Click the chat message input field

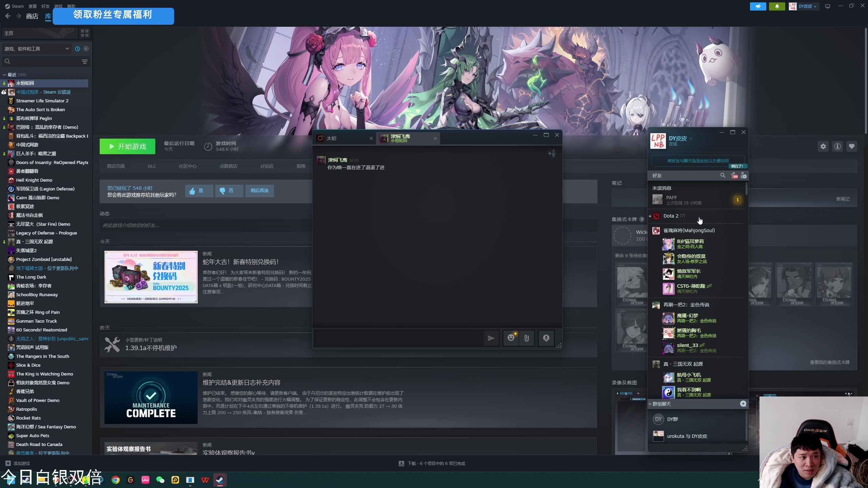pyautogui.click(x=398, y=338)
